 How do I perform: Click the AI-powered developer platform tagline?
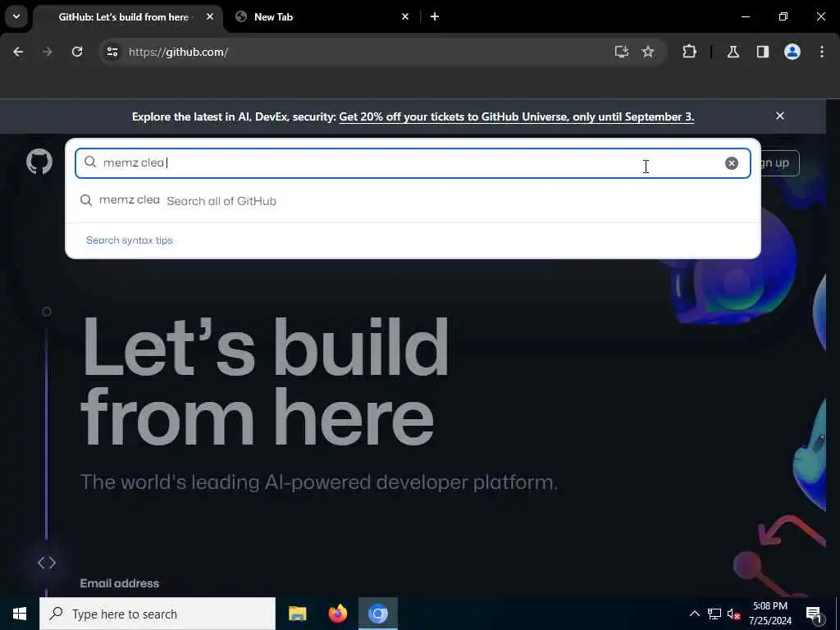[x=319, y=482]
